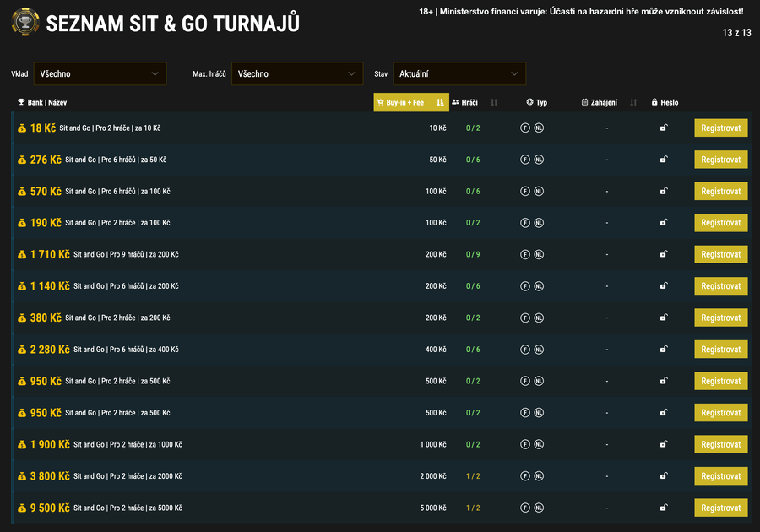Sort by the Buy-in + Fee column
The width and height of the screenshot is (760, 532).
coord(411,102)
